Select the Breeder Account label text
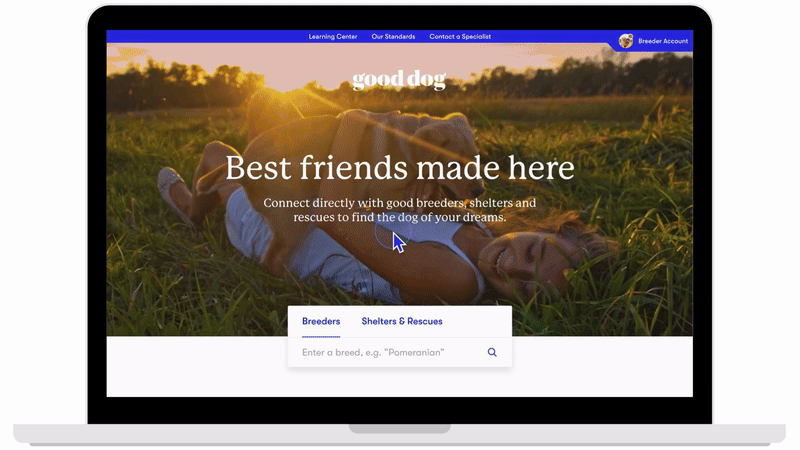Image resolution: width=800 pixels, height=450 pixels. (x=663, y=41)
